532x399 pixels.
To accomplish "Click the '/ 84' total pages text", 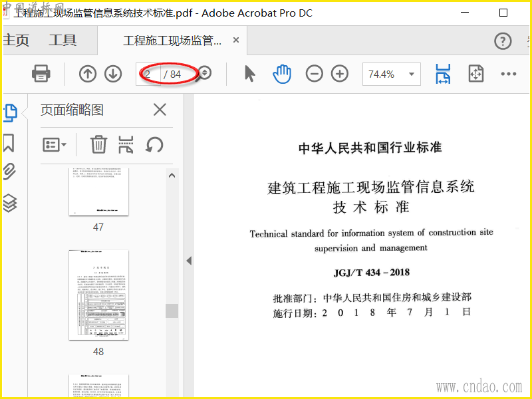I will pos(172,74).
